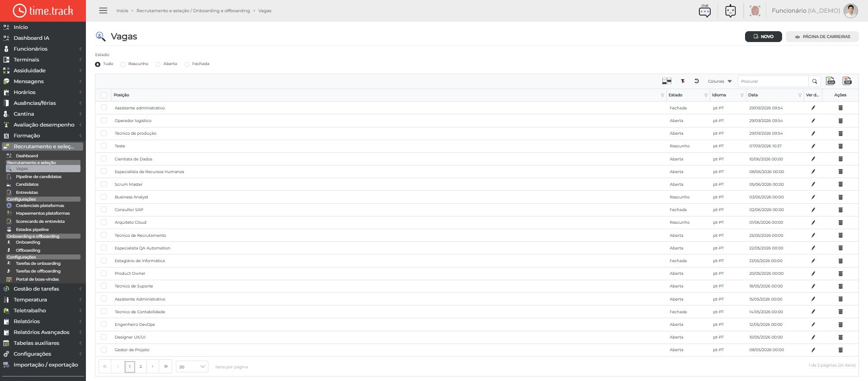
Task: Export the list to PDF
Action: 847,81
